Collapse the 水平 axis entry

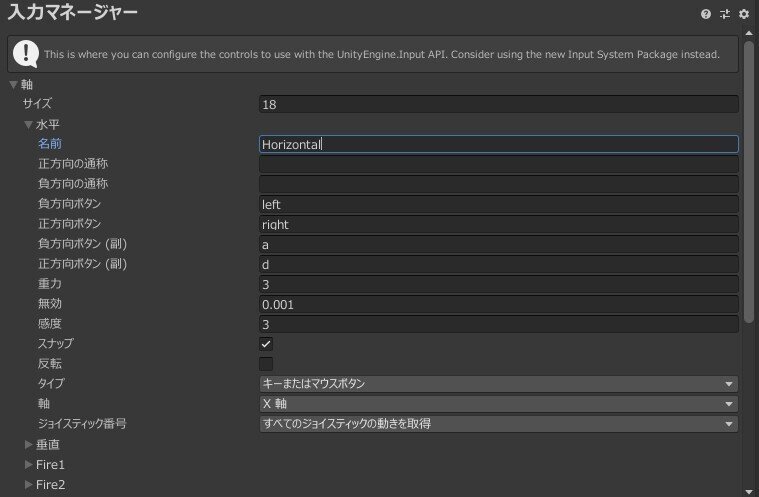pyautogui.click(x=28, y=125)
